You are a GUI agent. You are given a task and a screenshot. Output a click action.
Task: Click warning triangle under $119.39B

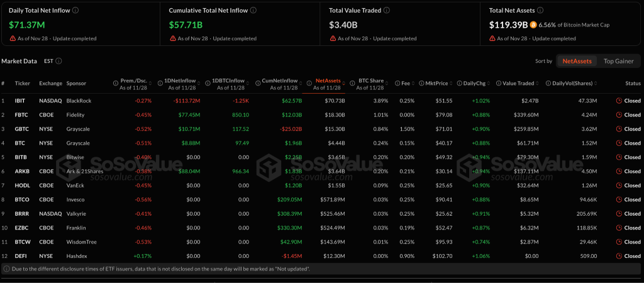click(492, 38)
